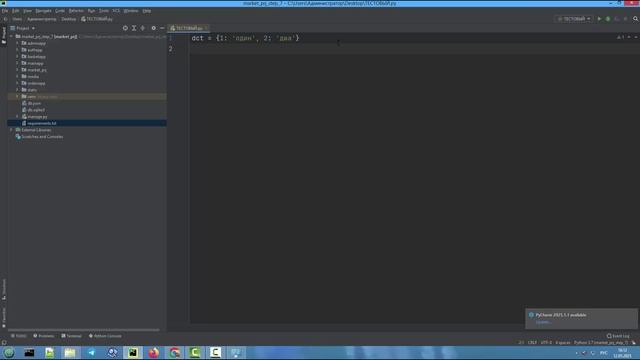The image size is (640, 360).
Task: Open the Windows Start button
Action: tap(9, 352)
